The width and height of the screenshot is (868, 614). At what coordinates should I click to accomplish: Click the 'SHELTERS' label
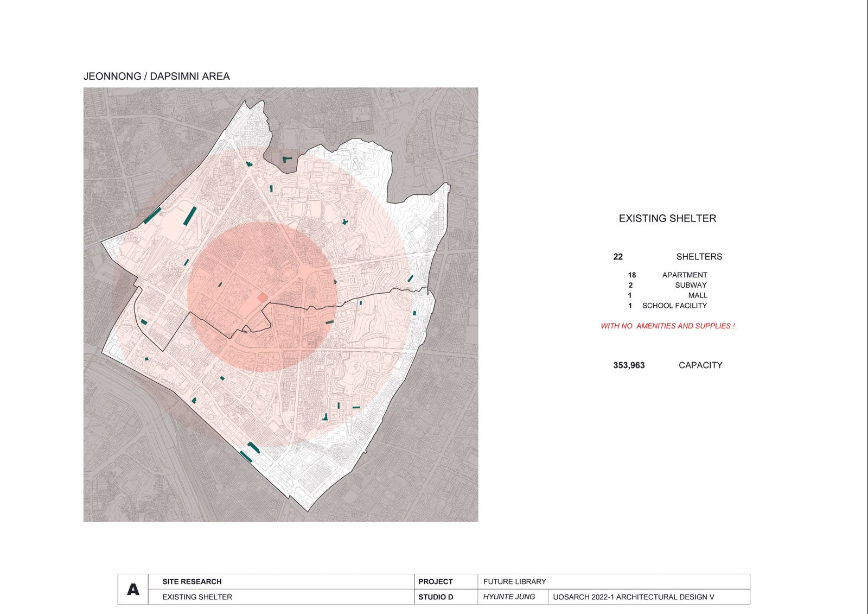699,257
